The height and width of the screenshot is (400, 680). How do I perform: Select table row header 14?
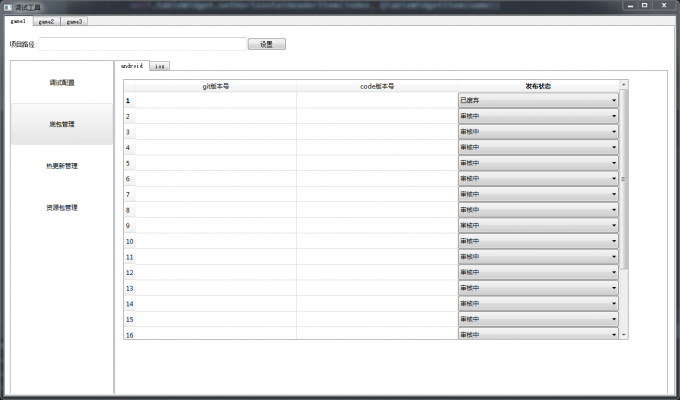pos(130,303)
